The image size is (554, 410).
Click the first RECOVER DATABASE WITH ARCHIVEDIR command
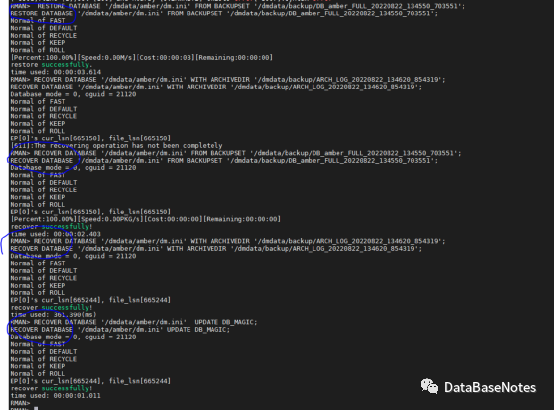[228, 80]
